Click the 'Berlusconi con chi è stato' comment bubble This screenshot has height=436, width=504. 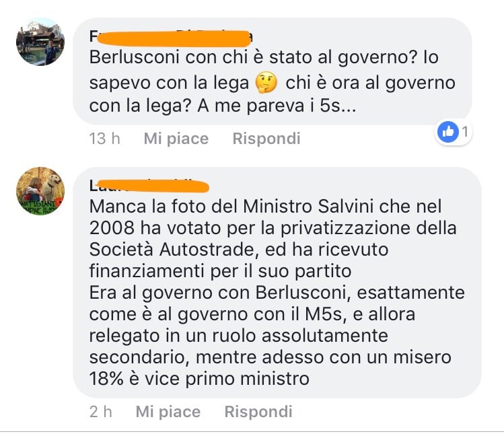click(x=273, y=71)
